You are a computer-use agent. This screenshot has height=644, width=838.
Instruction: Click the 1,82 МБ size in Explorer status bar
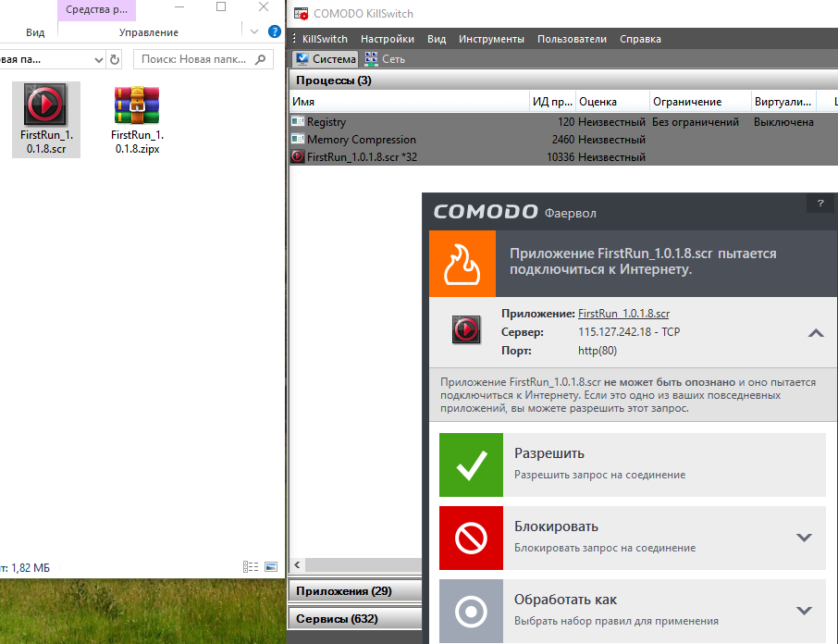(31, 567)
